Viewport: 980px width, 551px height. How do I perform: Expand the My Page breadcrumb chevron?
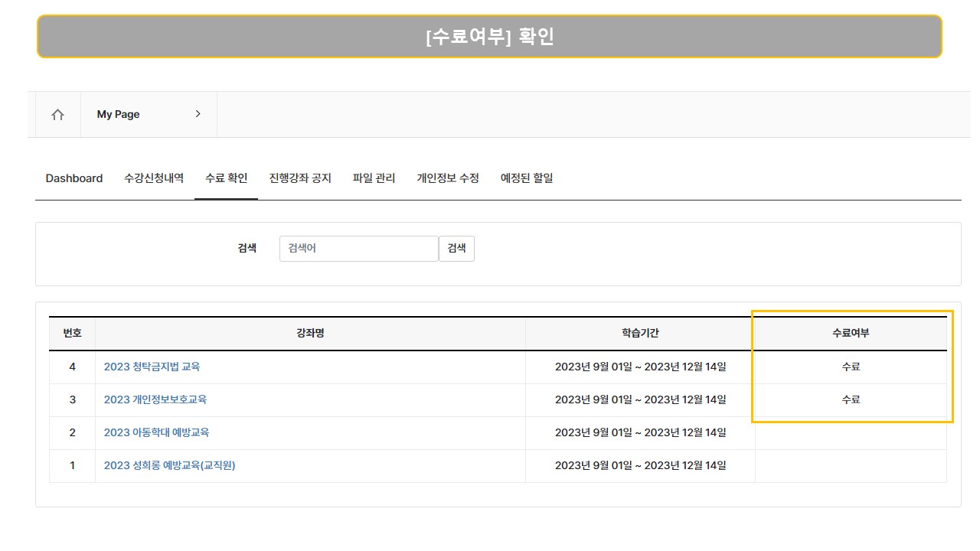point(198,114)
